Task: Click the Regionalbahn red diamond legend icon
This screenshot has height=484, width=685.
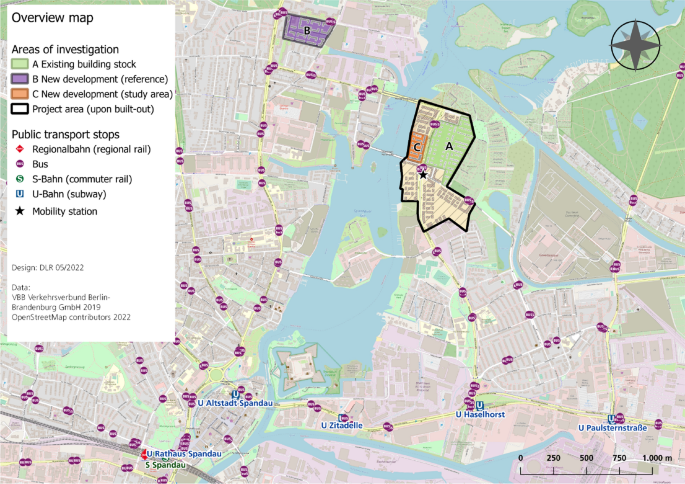Action: point(20,149)
